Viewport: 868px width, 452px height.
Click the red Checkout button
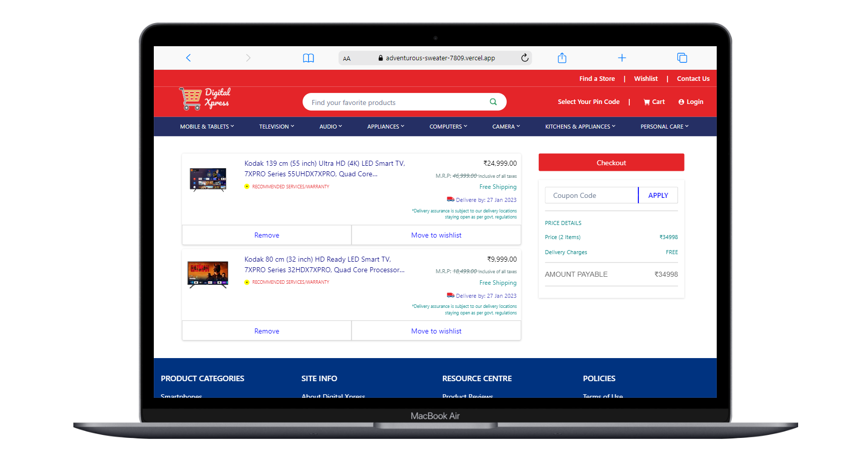(611, 163)
